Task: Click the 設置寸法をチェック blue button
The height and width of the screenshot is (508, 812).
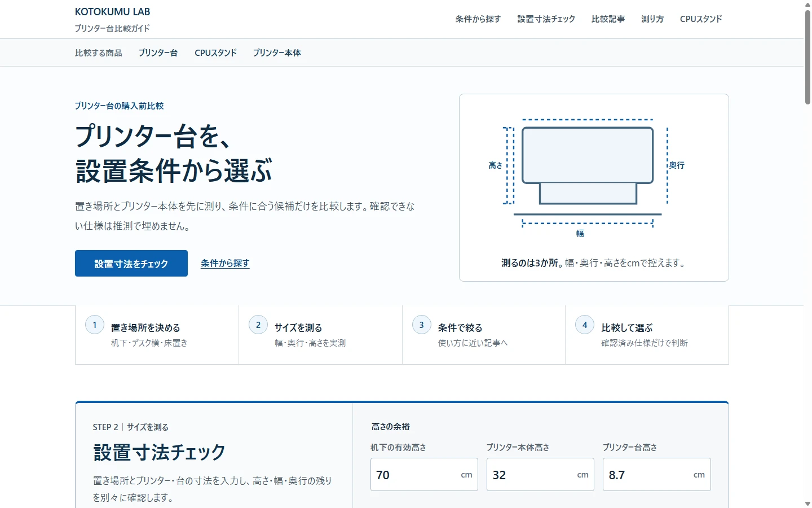Action: (x=131, y=264)
